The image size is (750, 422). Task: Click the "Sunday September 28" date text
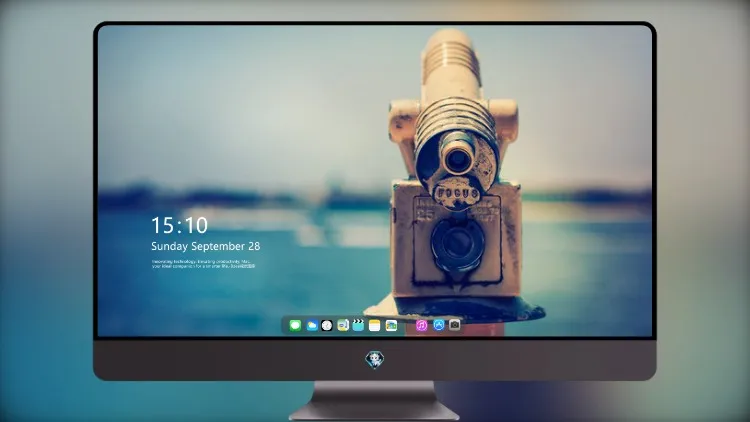pyautogui.click(x=206, y=246)
